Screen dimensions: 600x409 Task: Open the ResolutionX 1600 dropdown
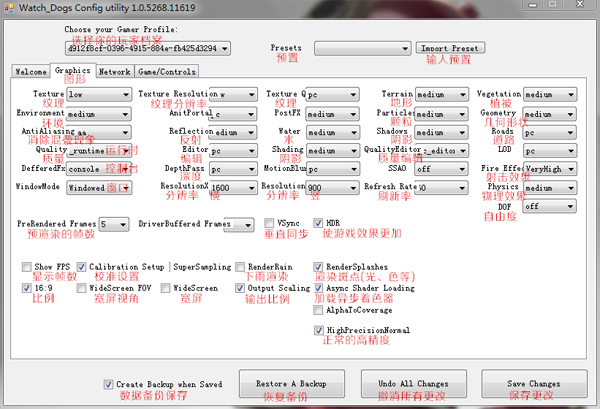pyautogui.click(x=233, y=188)
